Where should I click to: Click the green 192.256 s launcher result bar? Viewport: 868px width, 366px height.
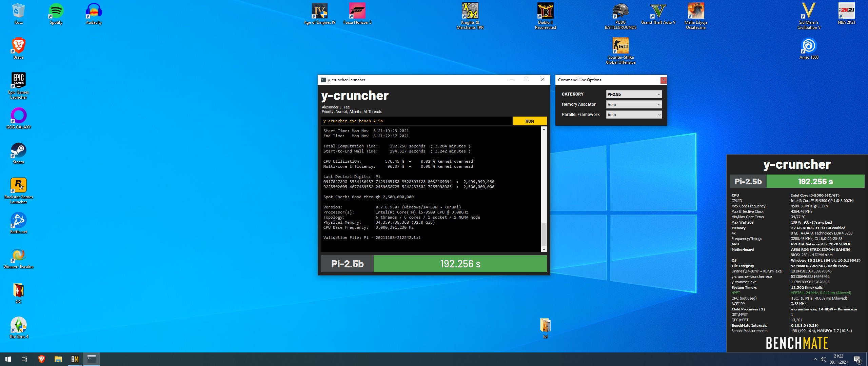point(460,264)
